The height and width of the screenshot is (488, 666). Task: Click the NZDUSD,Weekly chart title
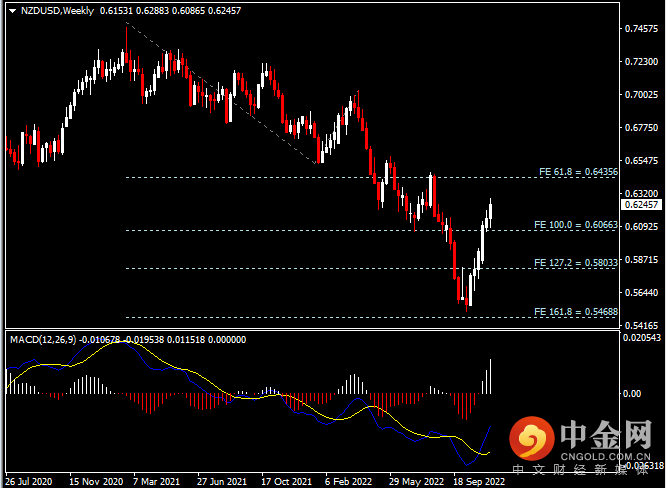click(56, 10)
